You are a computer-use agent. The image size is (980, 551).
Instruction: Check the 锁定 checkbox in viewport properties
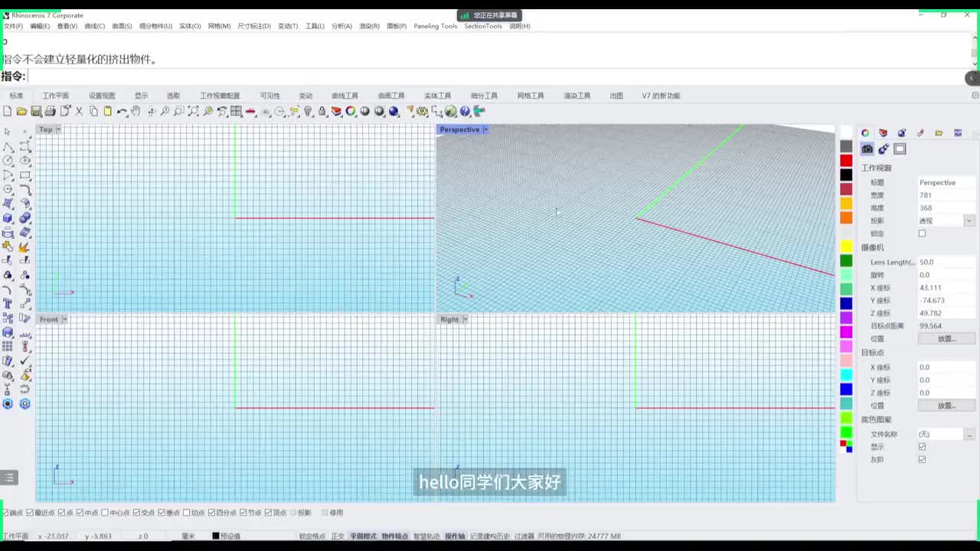pyautogui.click(x=922, y=233)
